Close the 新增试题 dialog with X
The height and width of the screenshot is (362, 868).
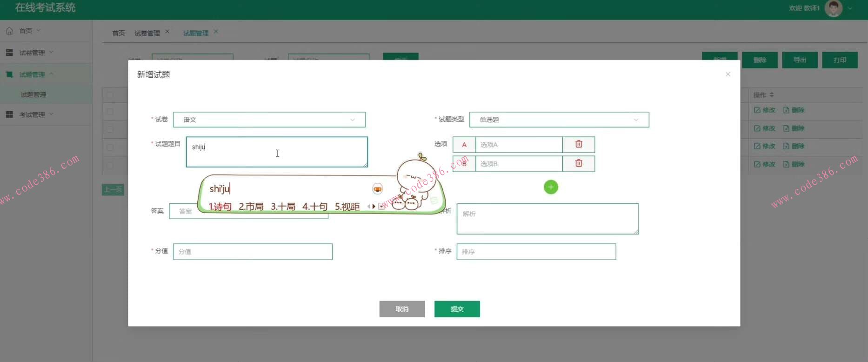(728, 74)
